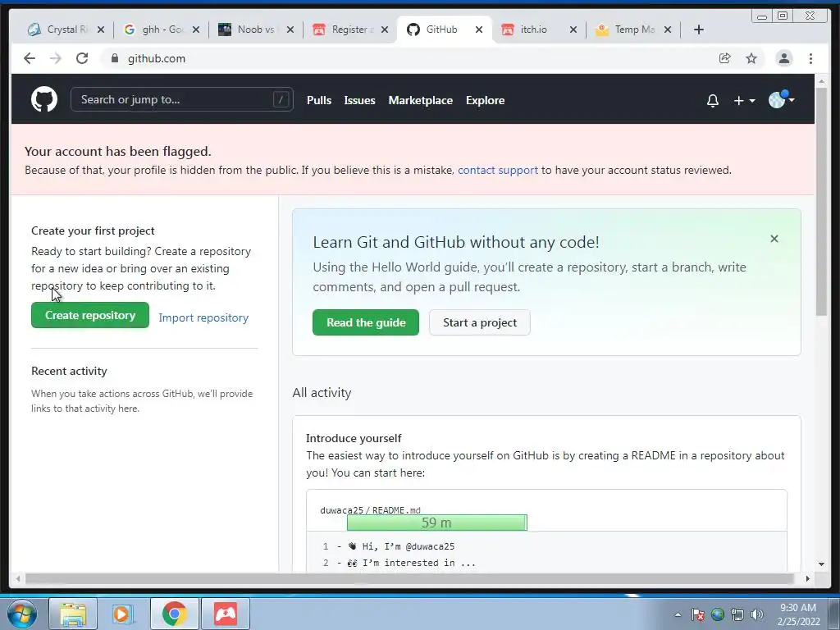Viewport: 840px width, 630px height.
Task: Show hidden system tray icons arrow
Action: tap(678, 614)
